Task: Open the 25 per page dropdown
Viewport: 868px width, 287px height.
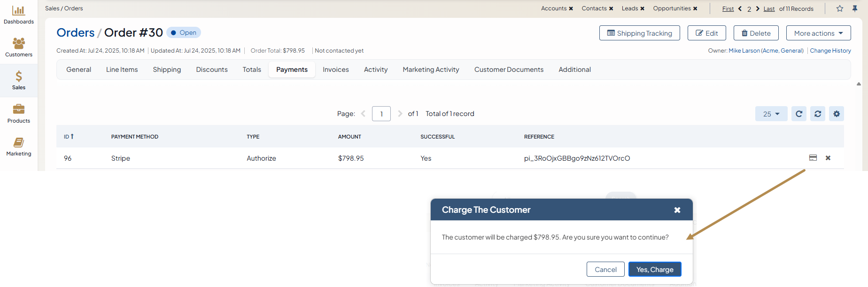Action: [x=771, y=114]
